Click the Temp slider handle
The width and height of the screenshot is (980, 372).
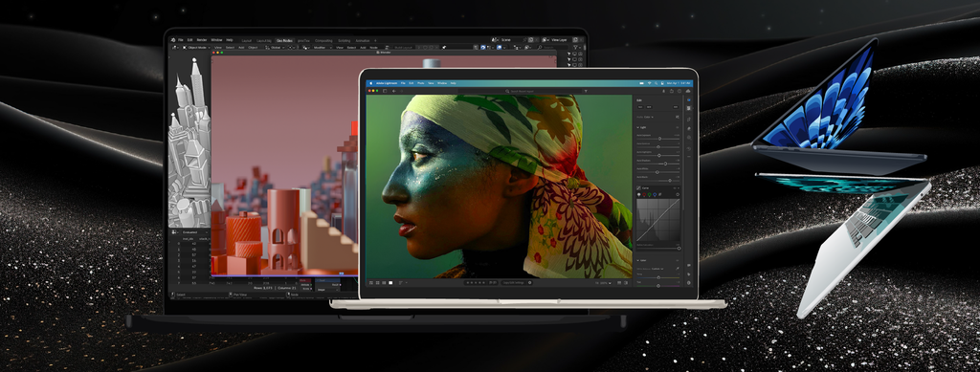[658, 277]
